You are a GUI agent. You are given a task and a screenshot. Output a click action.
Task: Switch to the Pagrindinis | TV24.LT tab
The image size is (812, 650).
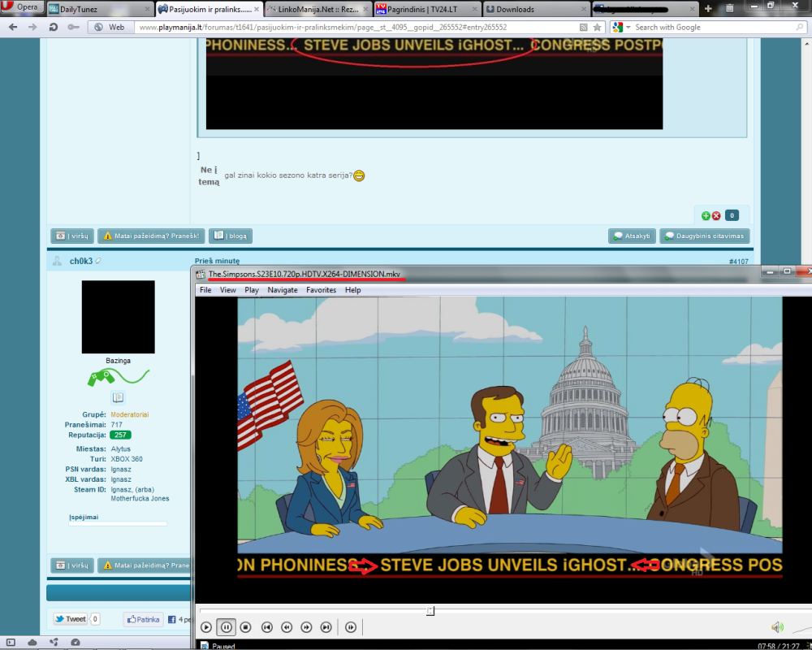coord(427,9)
